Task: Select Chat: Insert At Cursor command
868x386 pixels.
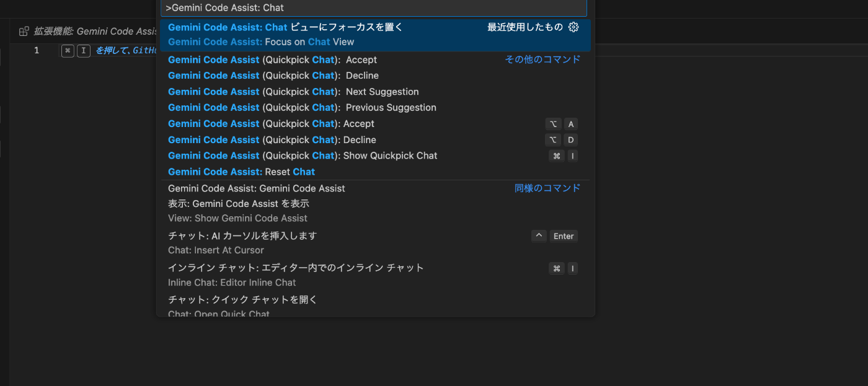Action: pos(375,243)
